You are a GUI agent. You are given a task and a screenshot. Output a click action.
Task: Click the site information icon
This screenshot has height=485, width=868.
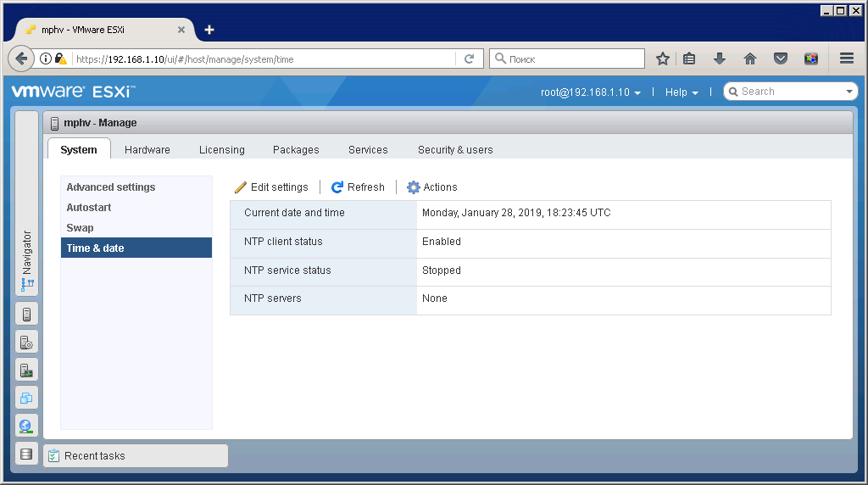click(x=46, y=59)
